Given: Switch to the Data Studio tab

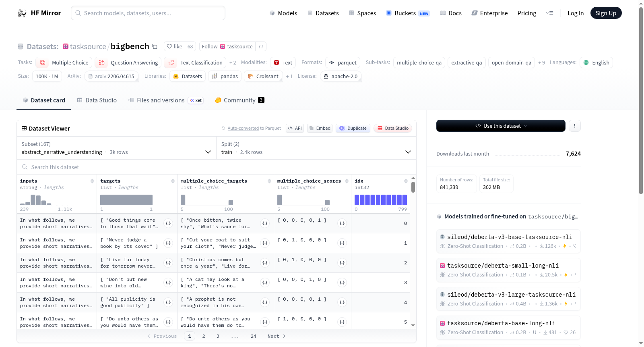Looking at the screenshot, I should click(97, 100).
